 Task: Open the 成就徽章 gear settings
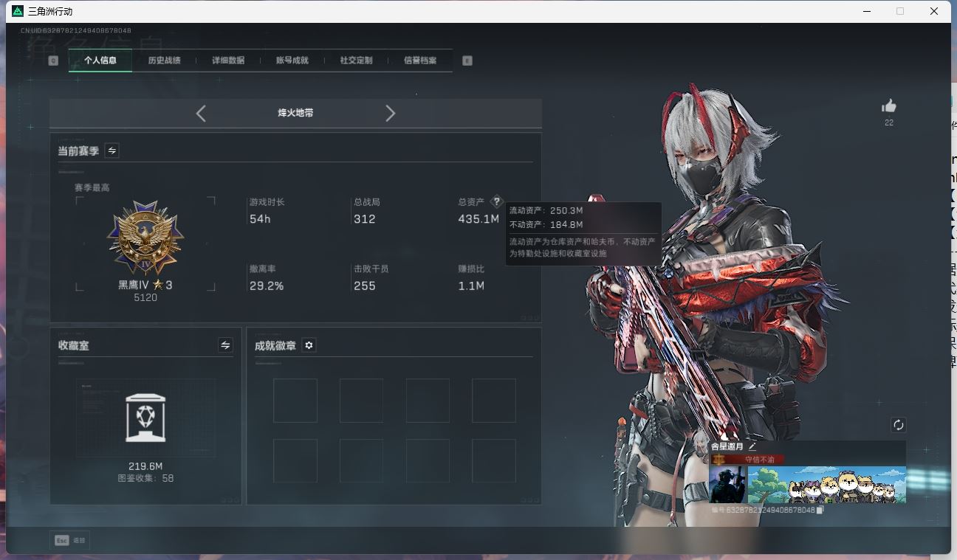pos(309,345)
